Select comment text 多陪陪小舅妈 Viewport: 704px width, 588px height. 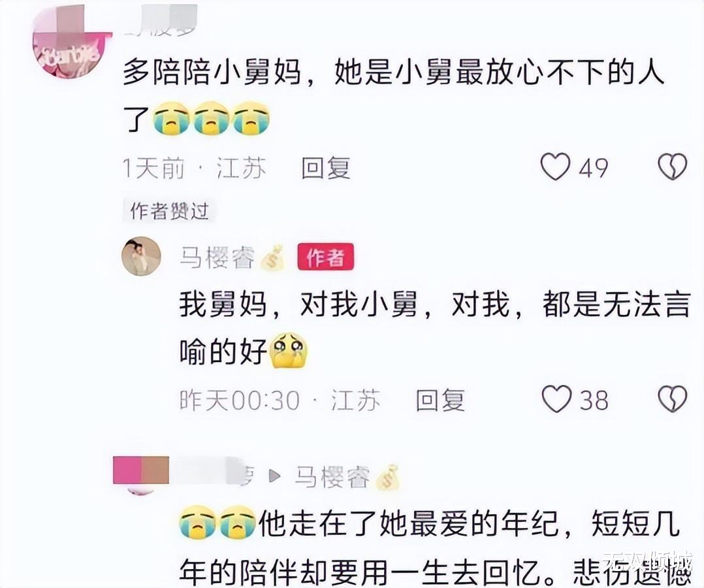(212, 72)
